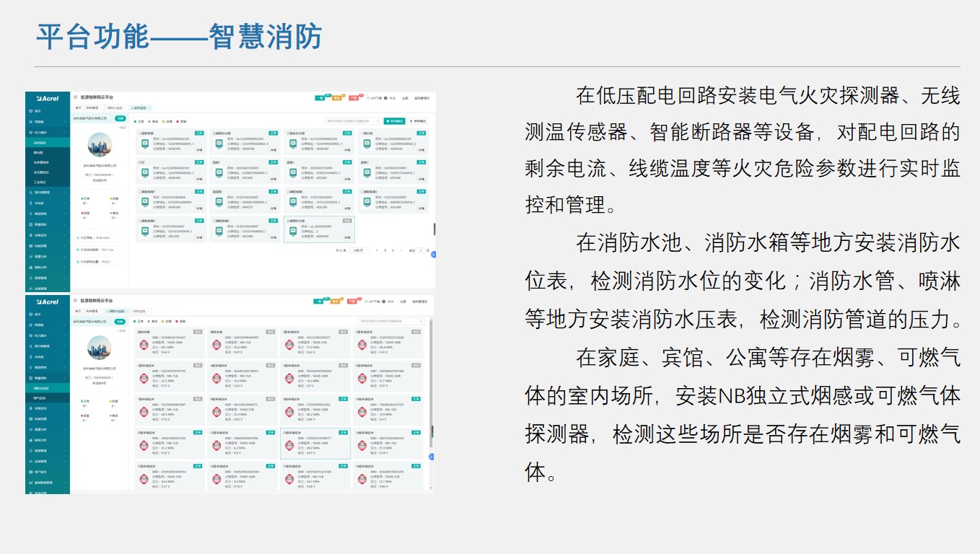This screenshot has height=554, width=980.
Task: Click the red pressure gauge on 消防水箱 card
Action: (144, 344)
